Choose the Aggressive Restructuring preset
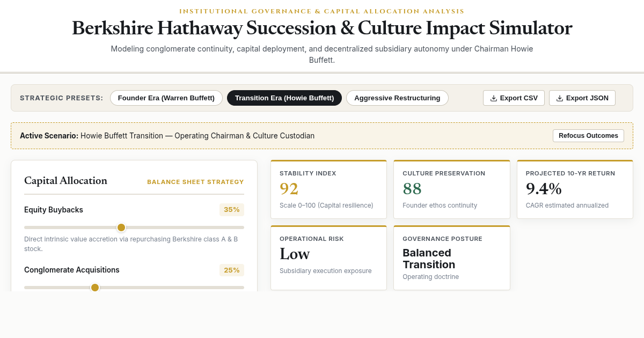 click(397, 98)
